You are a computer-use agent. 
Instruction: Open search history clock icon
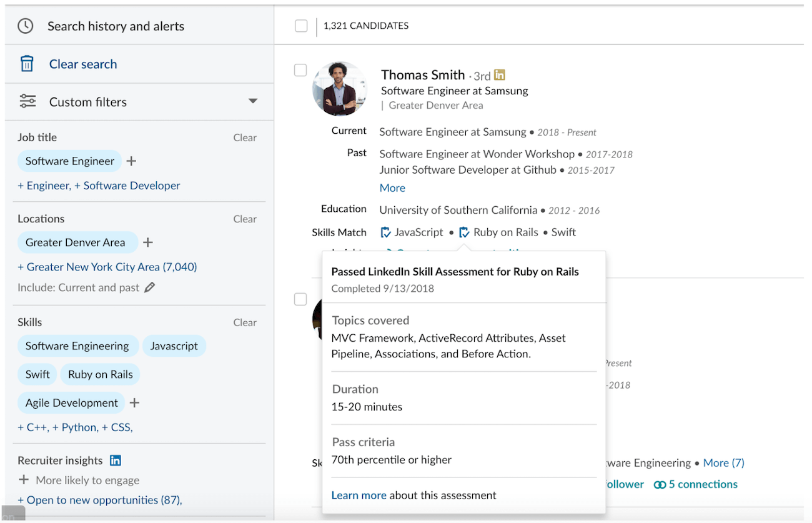click(26, 26)
